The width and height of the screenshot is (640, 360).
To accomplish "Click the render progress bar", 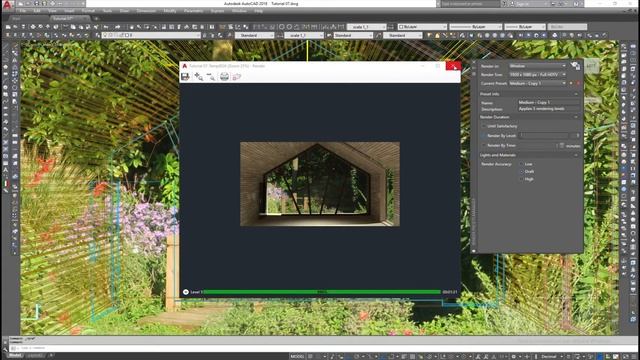I will click(x=322, y=292).
